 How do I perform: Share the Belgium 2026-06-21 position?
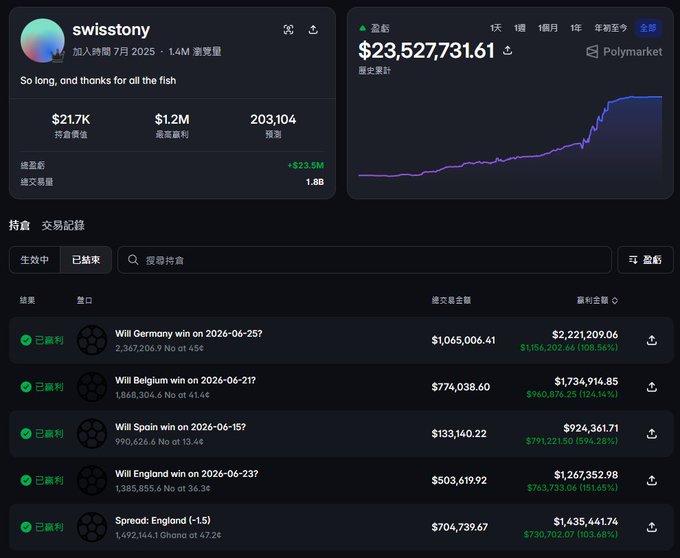point(651,387)
